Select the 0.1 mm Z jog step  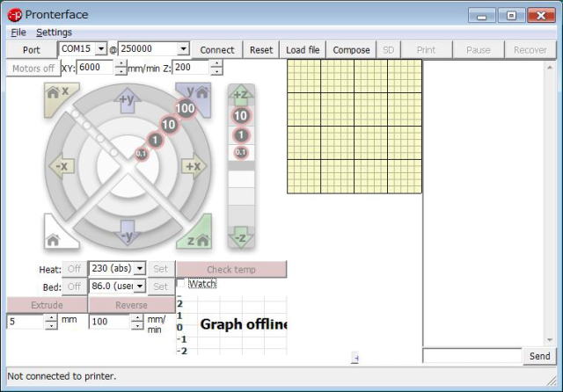240,152
